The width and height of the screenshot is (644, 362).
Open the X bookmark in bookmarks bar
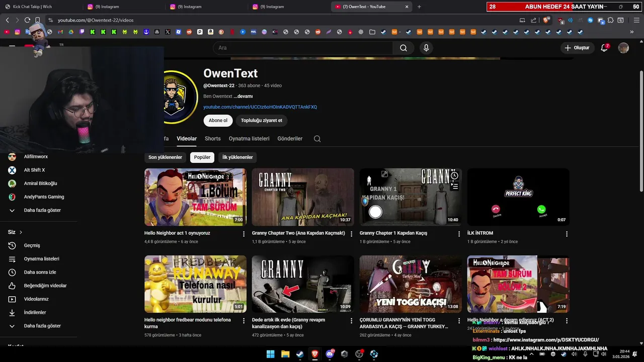pyautogui.click(x=168, y=32)
